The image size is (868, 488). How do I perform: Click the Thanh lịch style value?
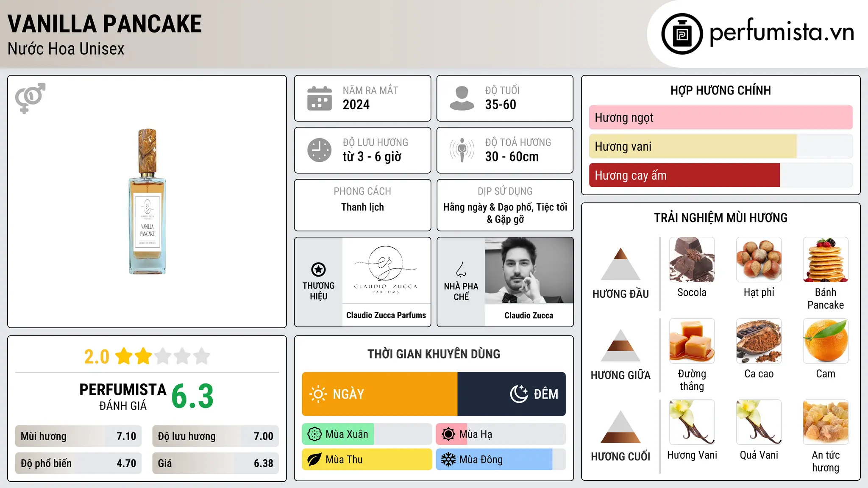click(363, 207)
